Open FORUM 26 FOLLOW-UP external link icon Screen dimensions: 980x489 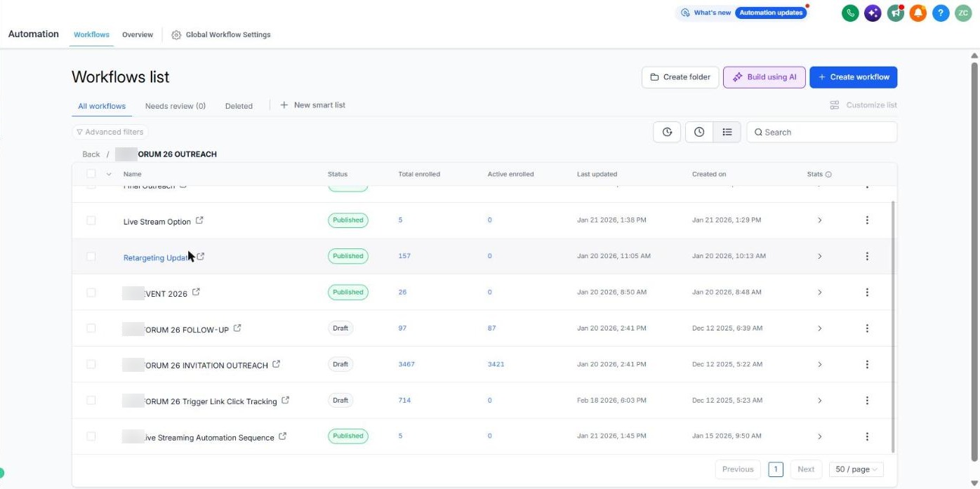coord(237,328)
